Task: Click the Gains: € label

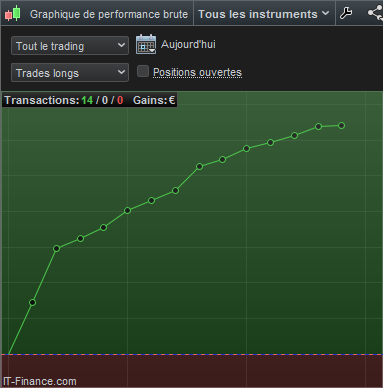Action: pos(154,100)
